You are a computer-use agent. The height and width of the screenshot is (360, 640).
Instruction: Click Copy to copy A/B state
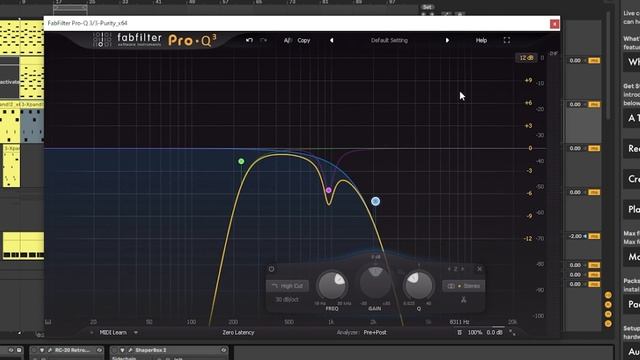pyautogui.click(x=304, y=40)
